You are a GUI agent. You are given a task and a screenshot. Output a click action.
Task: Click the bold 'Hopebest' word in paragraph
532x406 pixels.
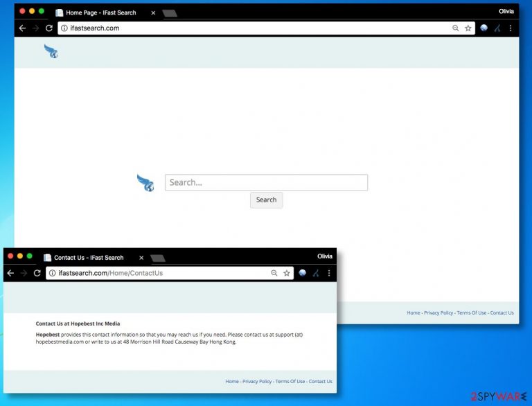48,335
